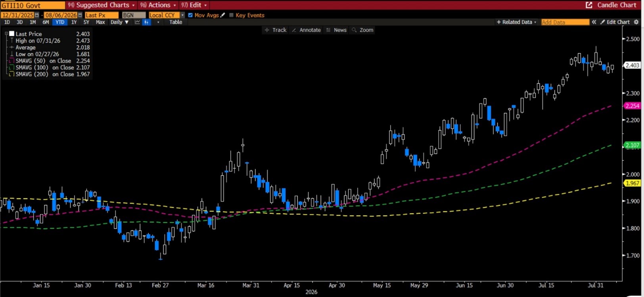
Task: Open chart settings gear icon
Action: point(636,22)
